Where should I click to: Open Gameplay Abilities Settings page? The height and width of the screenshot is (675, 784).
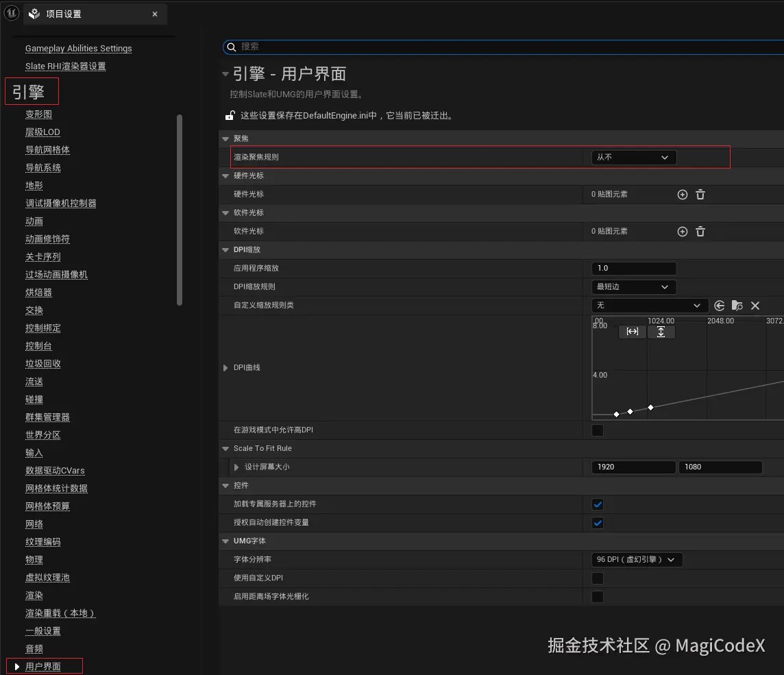[x=79, y=49]
